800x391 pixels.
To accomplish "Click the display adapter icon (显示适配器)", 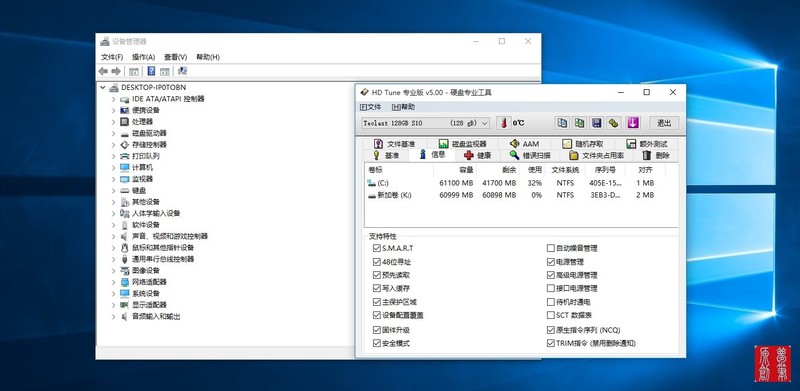I will pyautogui.click(x=124, y=305).
